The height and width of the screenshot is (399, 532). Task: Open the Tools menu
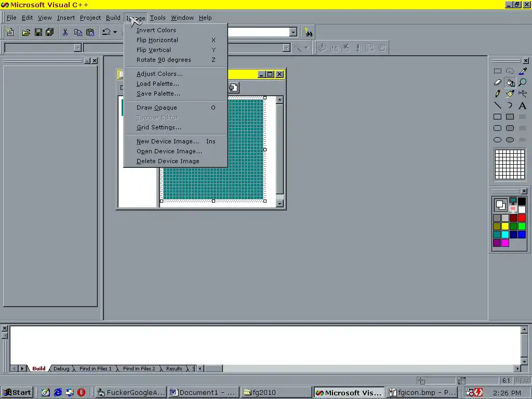(x=158, y=18)
